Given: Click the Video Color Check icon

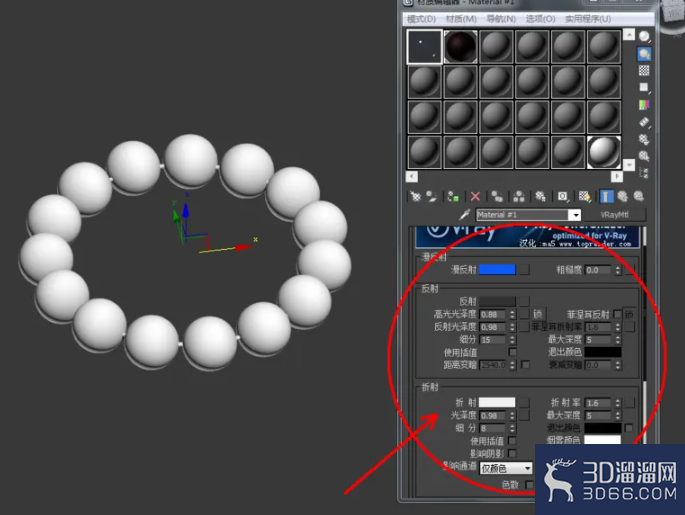Looking at the screenshot, I should 644,104.
